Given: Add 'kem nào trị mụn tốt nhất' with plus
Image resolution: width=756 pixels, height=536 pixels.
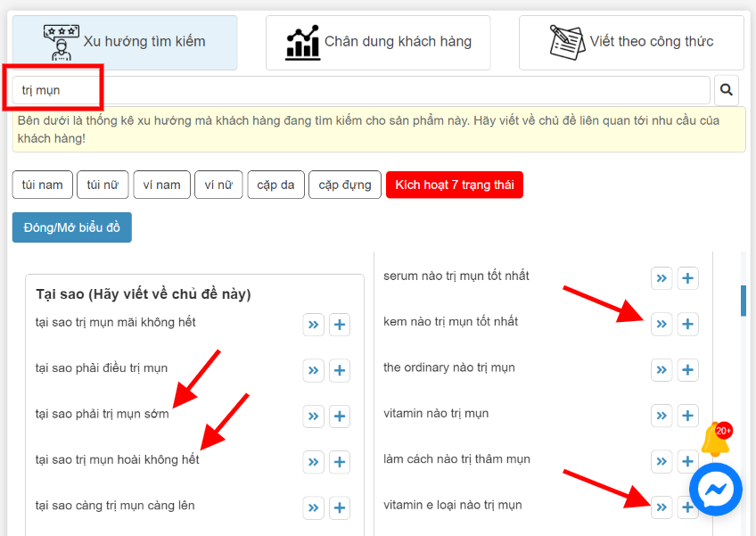Looking at the screenshot, I should (687, 325).
